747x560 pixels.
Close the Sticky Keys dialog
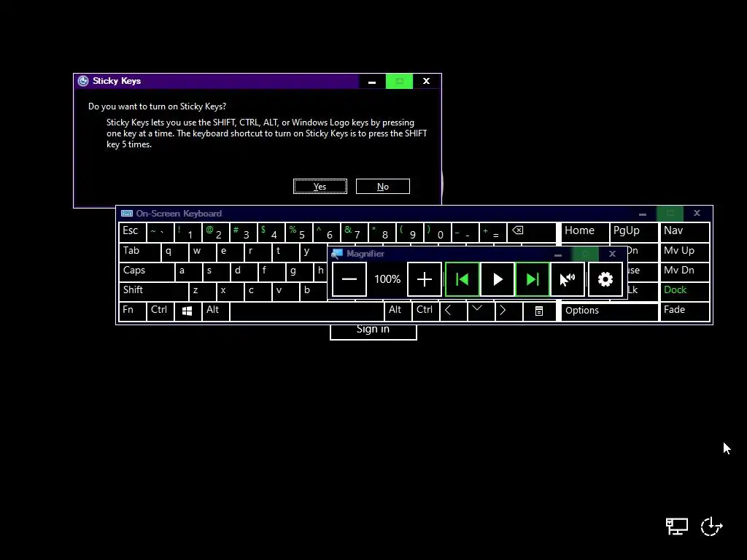426,81
